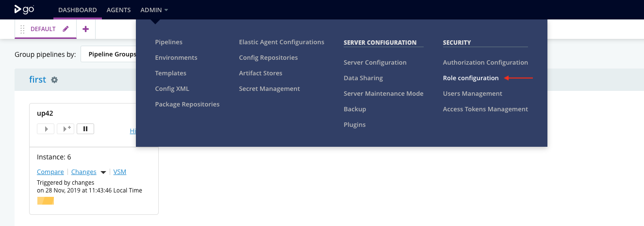Go to the AGENTS tab
The height and width of the screenshot is (226, 644).
tap(118, 10)
